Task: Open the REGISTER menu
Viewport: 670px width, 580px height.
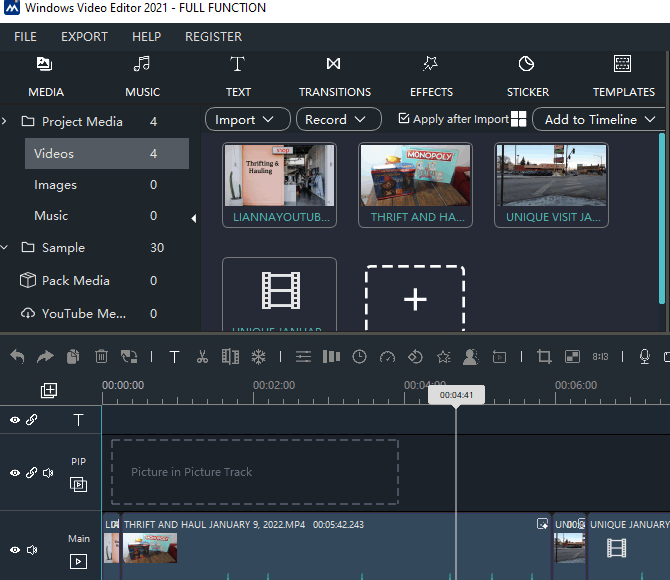Action: click(213, 37)
